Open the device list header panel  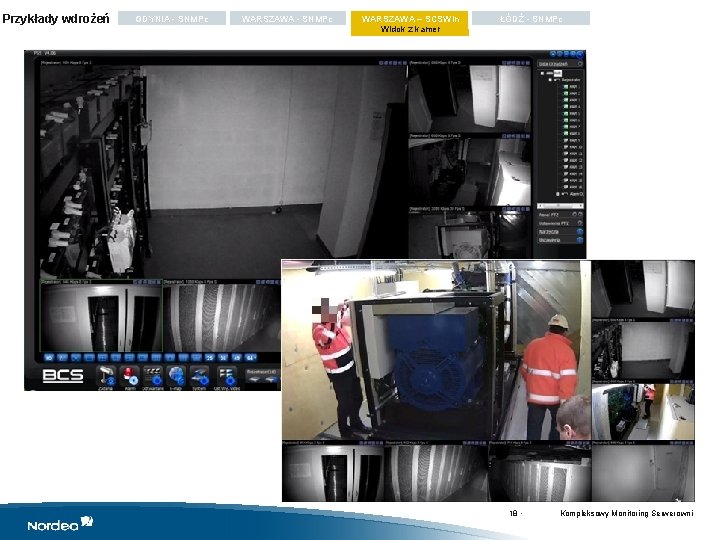coord(560,64)
